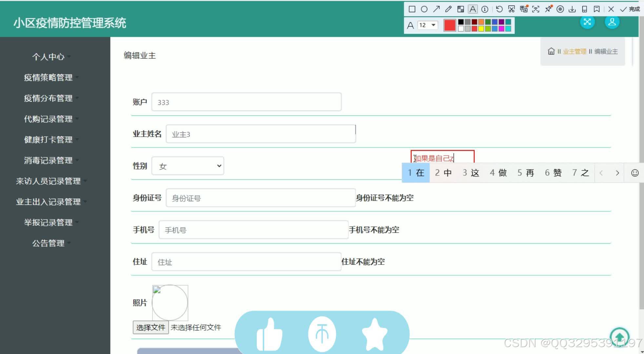Choose IME candidate 1 在

click(x=416, y=173)
